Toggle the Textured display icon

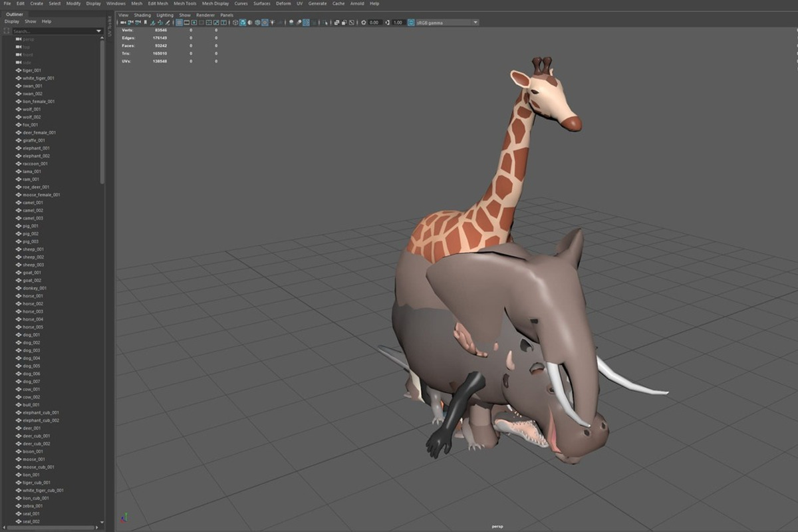[265, 23]
